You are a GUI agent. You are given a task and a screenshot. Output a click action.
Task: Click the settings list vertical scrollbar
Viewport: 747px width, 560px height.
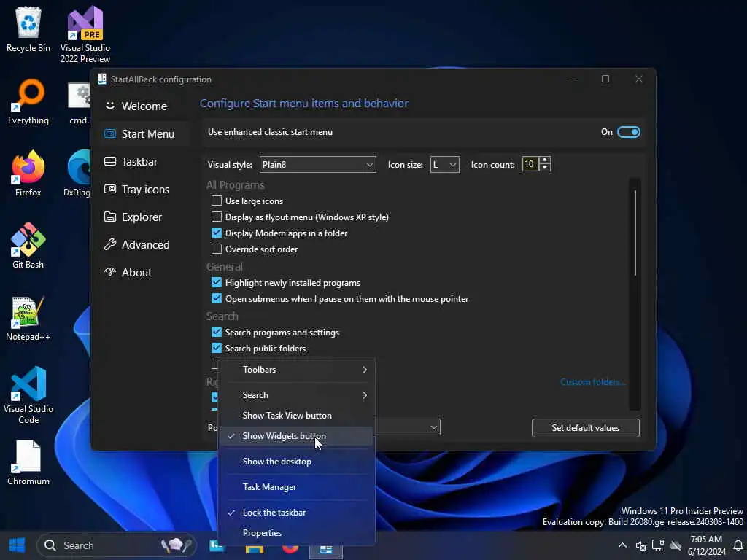coord(635,233)
